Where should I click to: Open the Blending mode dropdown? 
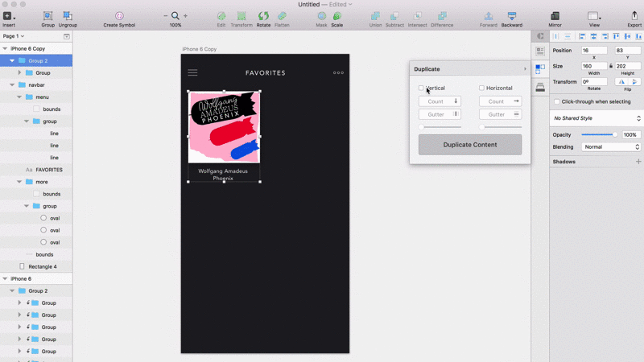[610, 147]
